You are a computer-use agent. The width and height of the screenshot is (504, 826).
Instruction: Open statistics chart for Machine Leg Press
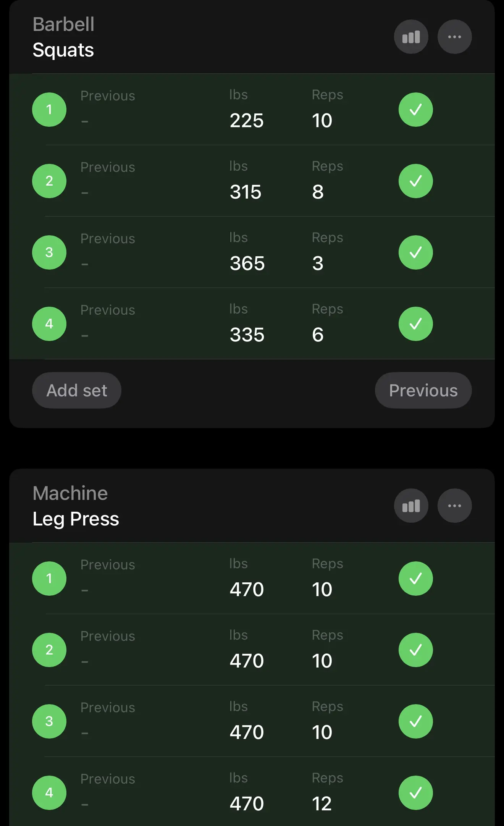[411, 506]
